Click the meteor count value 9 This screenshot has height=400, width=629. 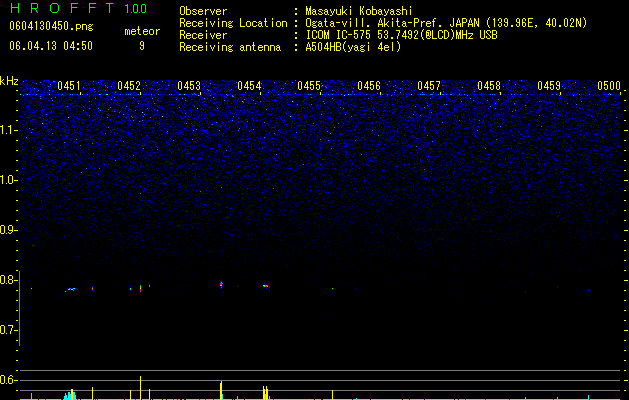coord(142,46)
